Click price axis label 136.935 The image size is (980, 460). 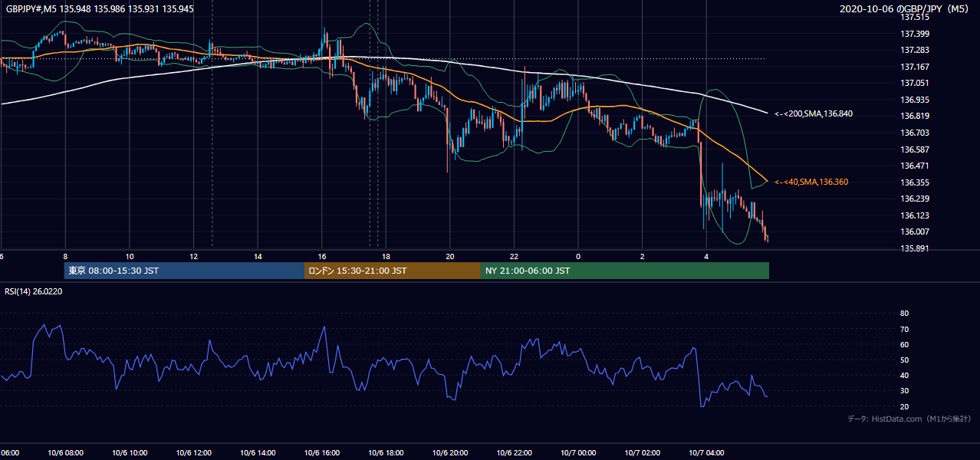pyautogui.click(x=916, y=100)
